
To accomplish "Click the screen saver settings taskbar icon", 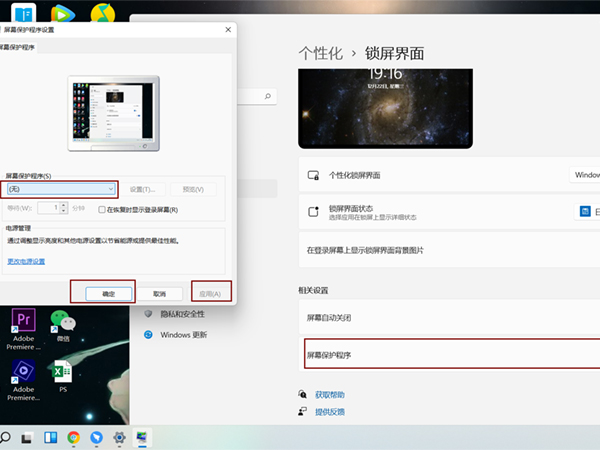I will [x=142, y=437].
